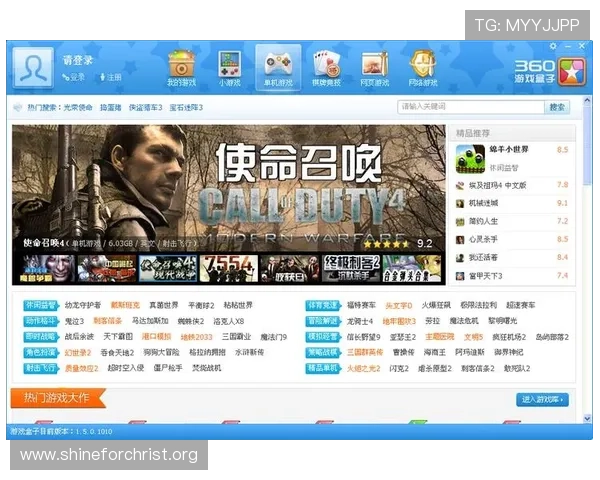Select the 终极刺客2 banner thumbnail

pos(351,269)
